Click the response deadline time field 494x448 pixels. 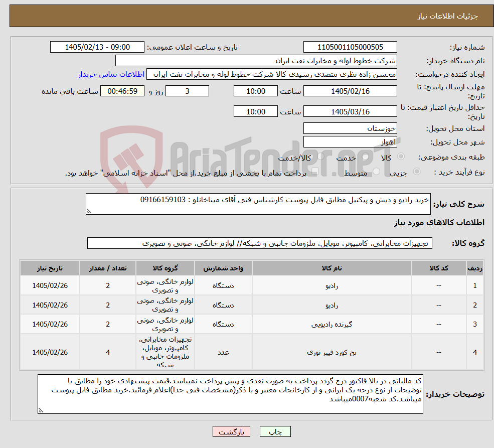(255, 91)
